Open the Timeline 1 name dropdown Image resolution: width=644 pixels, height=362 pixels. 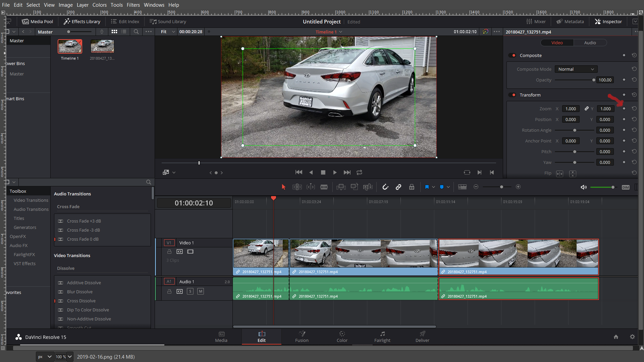pyautogui.click(x=329, y=32)
